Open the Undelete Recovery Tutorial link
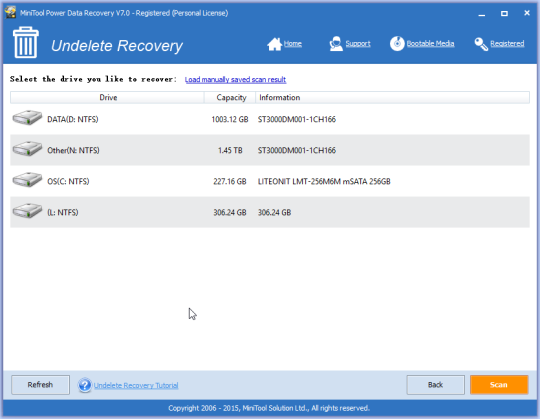 pos(136,385)
